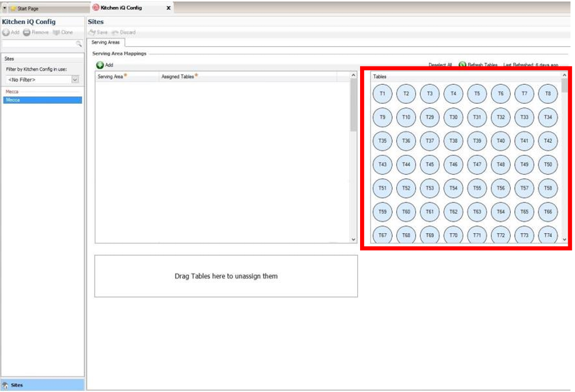This screenshot has width=575, height=392.
Task: Select table T1 circle
Action: coord(383,93)
